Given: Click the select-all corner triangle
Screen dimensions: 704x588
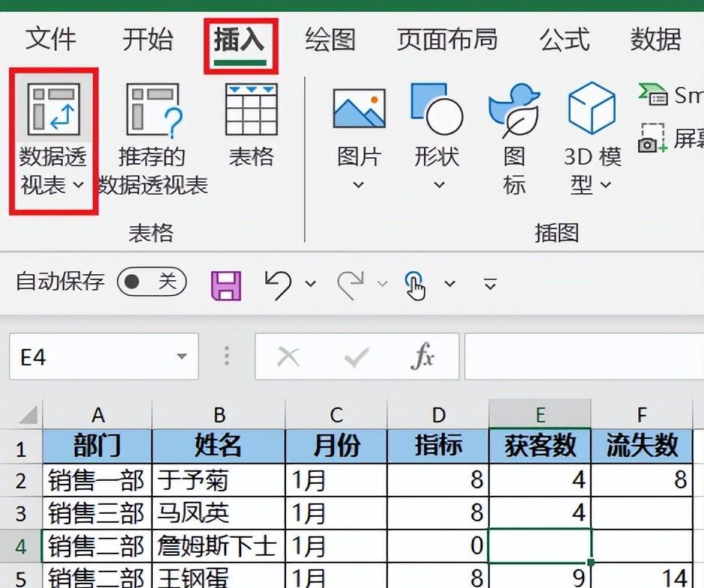Looking at the screenshot, I should coord(28,414).
